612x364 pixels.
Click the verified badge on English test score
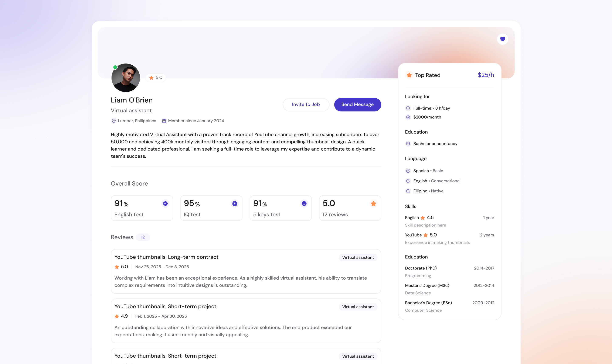[165, 203]
